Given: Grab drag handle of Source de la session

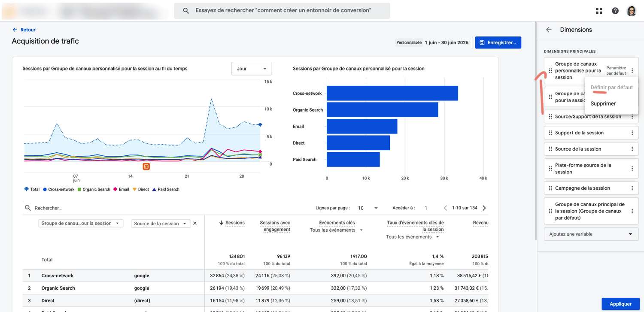Looking at the screenshot, I should (550, 149).
